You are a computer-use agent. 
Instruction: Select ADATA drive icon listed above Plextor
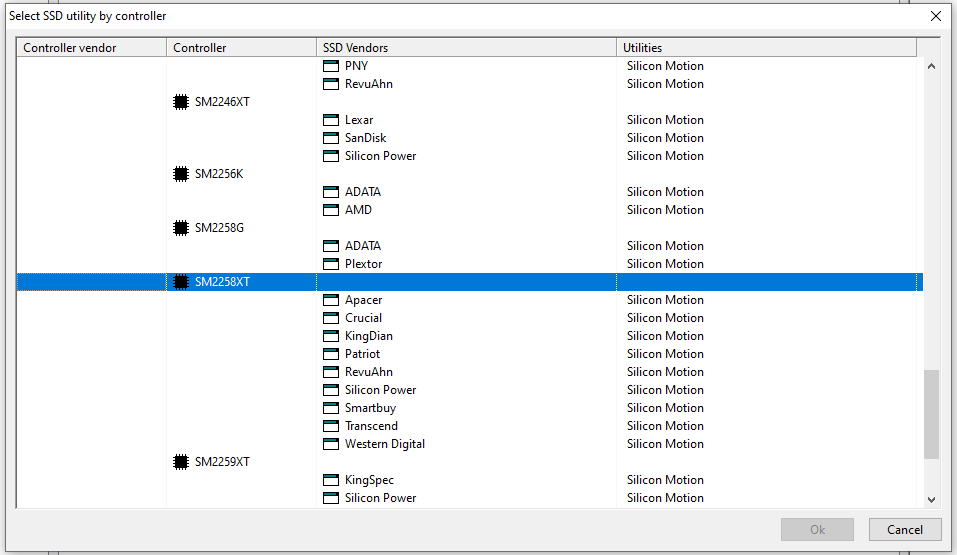coord(331,246)
